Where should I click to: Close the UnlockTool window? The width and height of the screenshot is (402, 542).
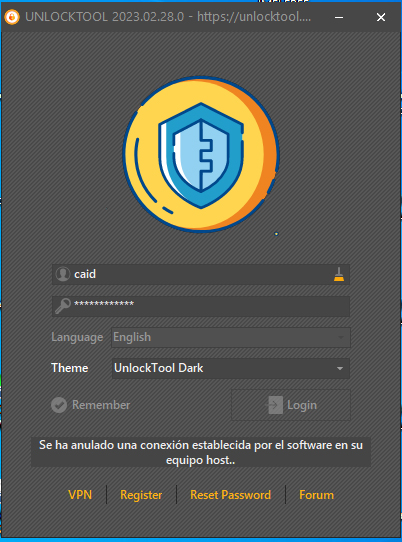pyautogui.click(x=381, y=17)
